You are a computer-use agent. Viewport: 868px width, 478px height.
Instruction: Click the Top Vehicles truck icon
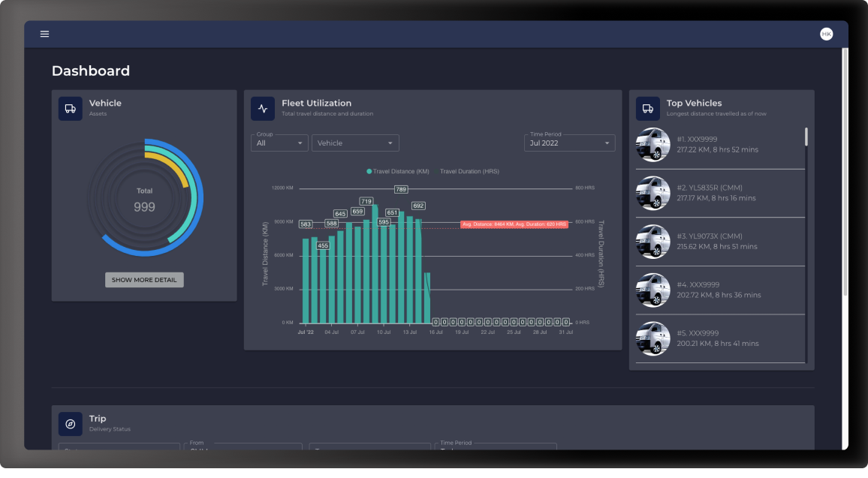point(648,108)
